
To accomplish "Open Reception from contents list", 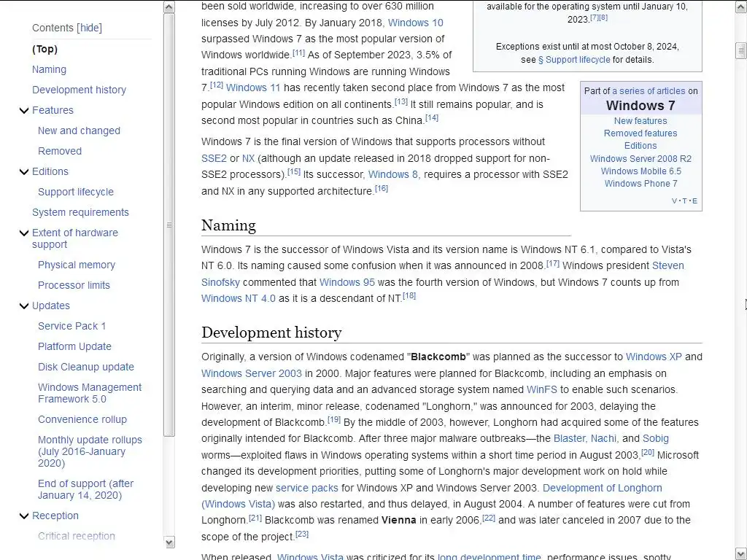I will [x=55, y=516].
